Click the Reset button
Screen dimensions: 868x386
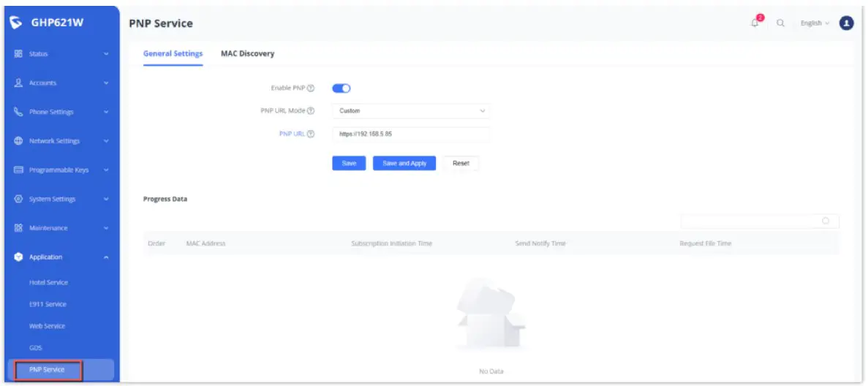(x=461, y=163)
